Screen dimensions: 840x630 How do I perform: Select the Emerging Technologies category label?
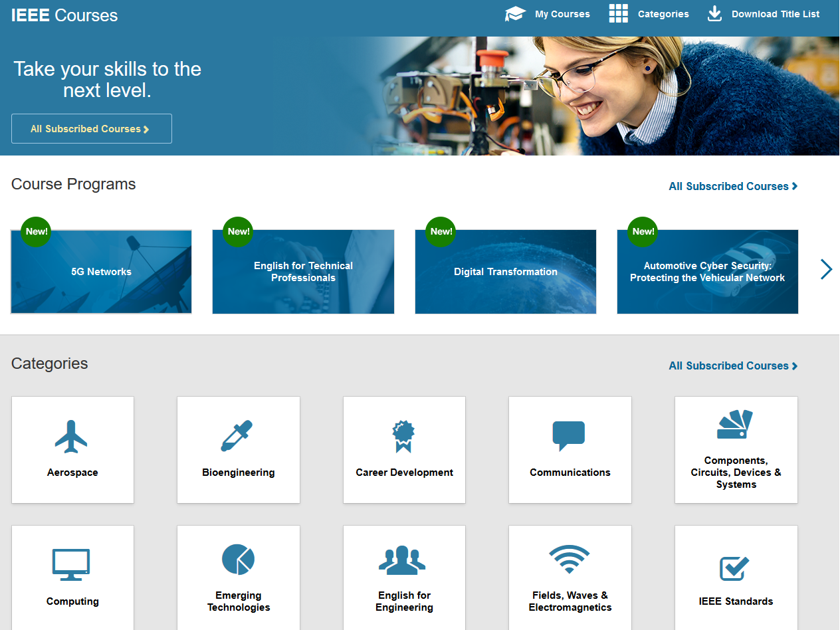(239, 601)
